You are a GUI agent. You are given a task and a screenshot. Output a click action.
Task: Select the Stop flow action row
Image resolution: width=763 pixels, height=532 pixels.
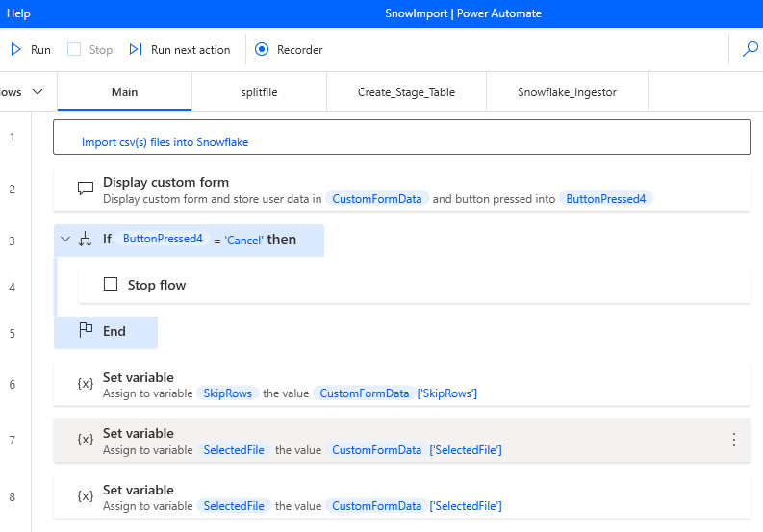(414, 284)
